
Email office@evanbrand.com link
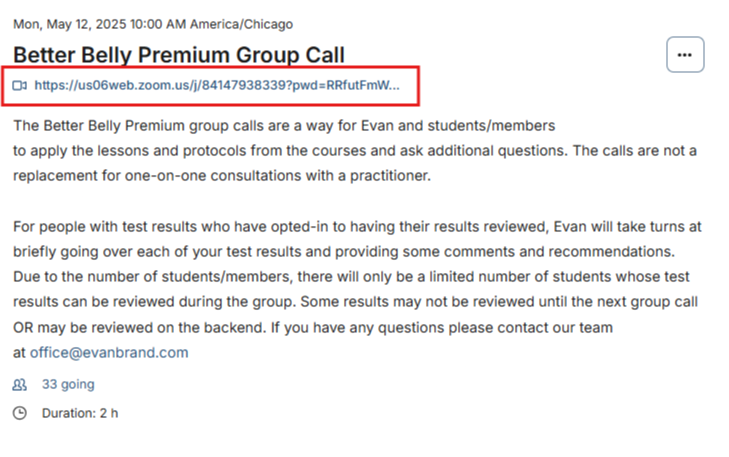coord(109,353)
